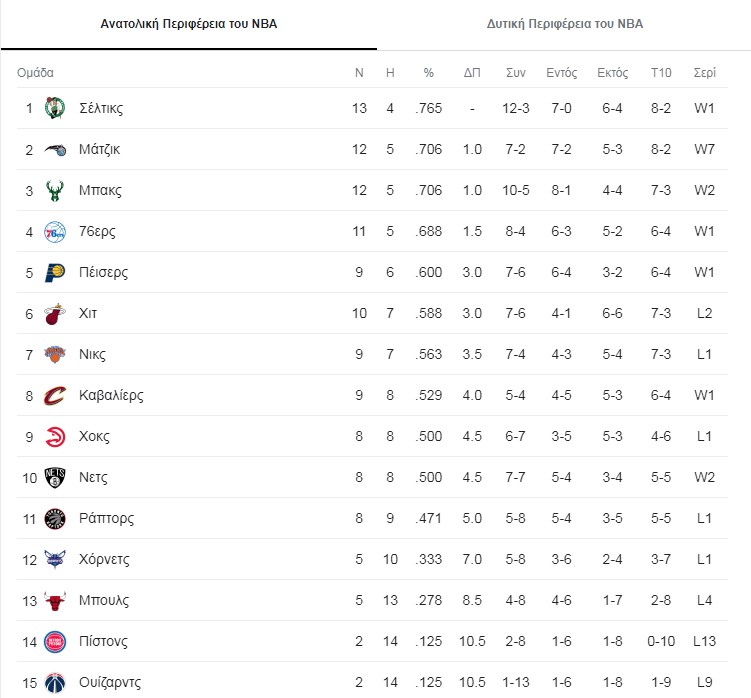This screenshot has width=751, height=698.
Task: Open the Νικς team link
Action: 92,354
